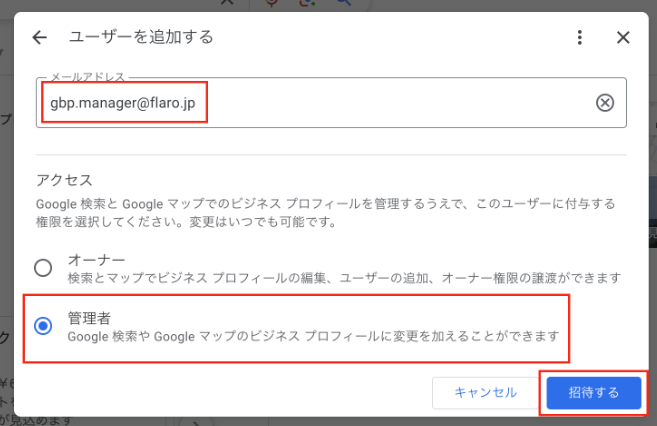Select the オーナー radio button

pyautogui.click(x=43, y=268)
